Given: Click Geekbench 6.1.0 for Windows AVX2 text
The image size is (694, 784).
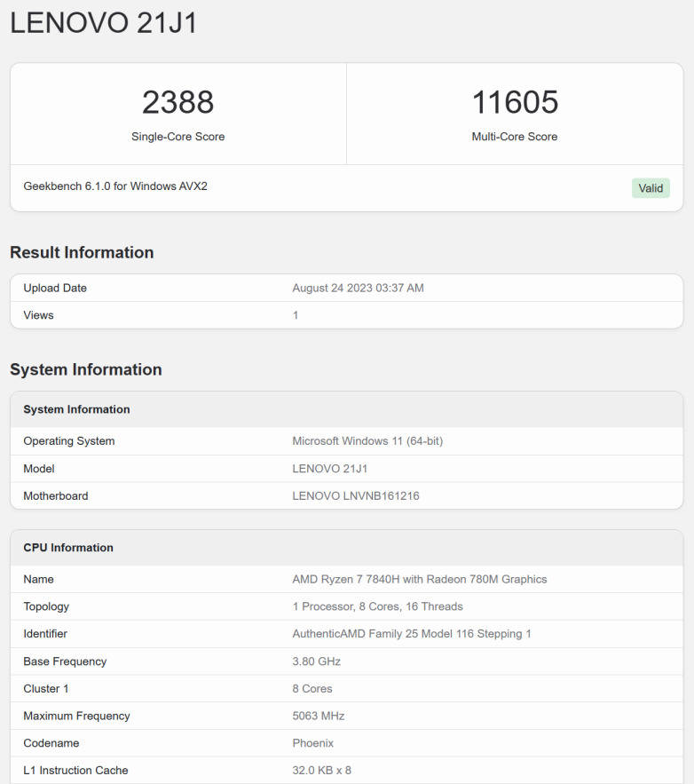Looking at the screenshot, I should coord(115,186).
